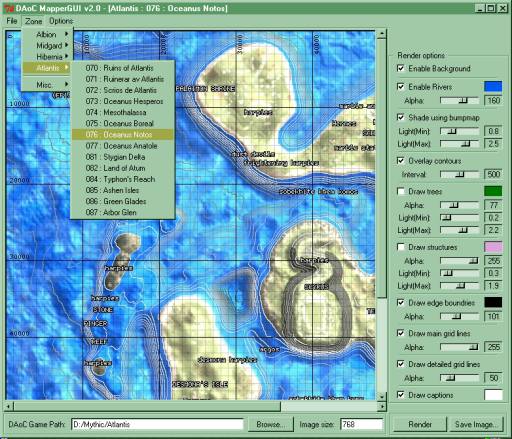The height and width of the screenshot is (439, 512).
Task: Enable Draw trees checkbox
Action: [x=401, y=191]
